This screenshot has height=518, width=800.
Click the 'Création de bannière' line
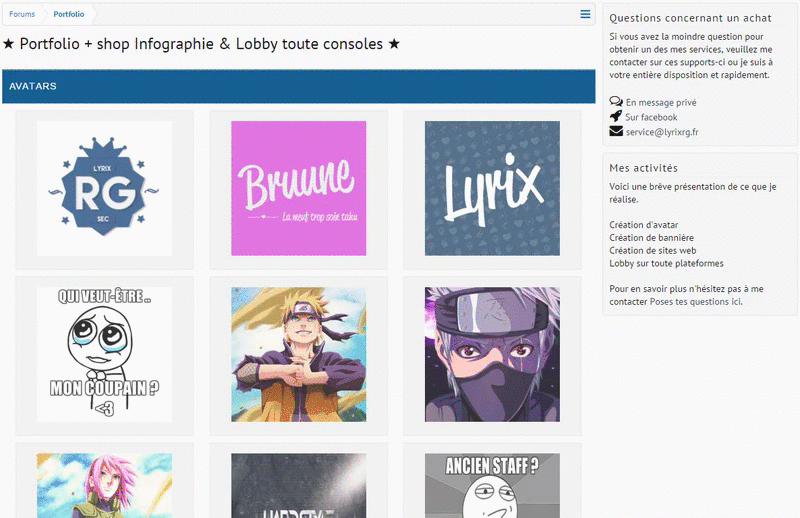point(651,238)
